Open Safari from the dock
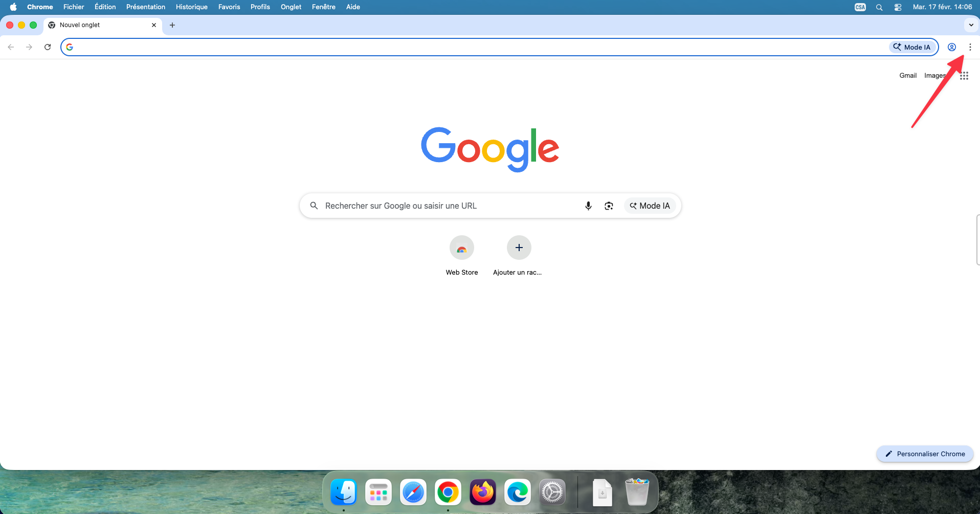The image size is (980, 514). [413, 493]
